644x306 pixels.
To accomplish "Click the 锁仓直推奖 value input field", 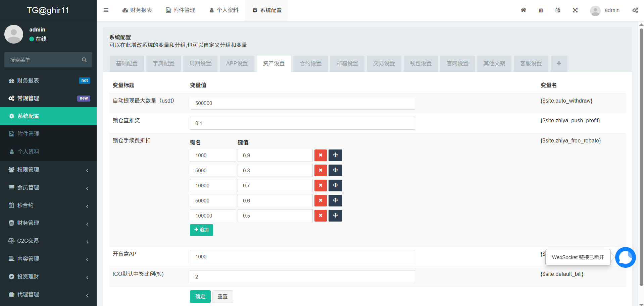I will (302, 123).
